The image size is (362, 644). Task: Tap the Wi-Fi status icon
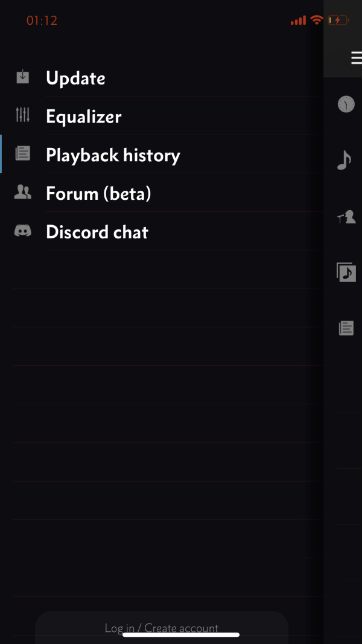click(317, 21)
